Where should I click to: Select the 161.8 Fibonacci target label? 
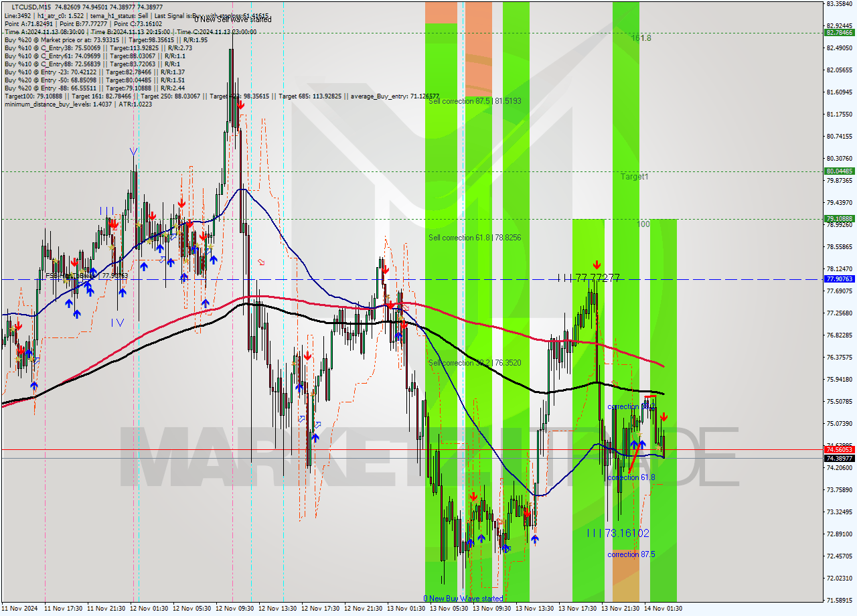641,38
